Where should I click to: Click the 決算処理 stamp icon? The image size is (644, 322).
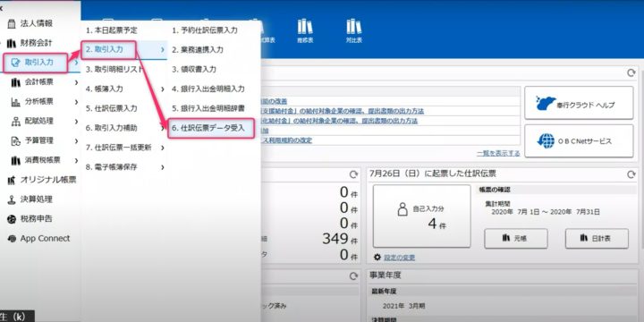tap(12, 199)
